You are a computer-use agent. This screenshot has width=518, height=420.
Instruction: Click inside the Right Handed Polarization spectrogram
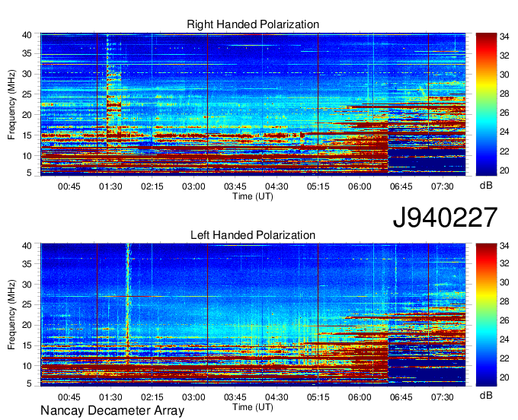click(x=253, y=104)
